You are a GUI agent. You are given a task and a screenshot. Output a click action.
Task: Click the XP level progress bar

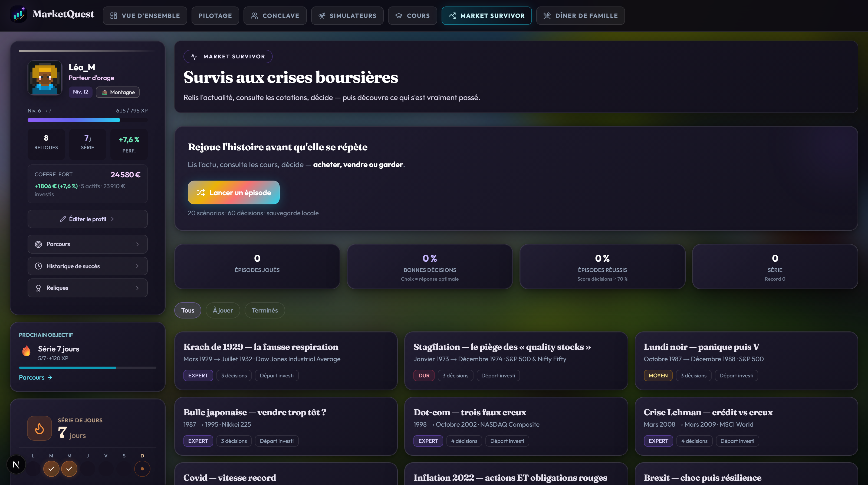[x=88, y=120]
